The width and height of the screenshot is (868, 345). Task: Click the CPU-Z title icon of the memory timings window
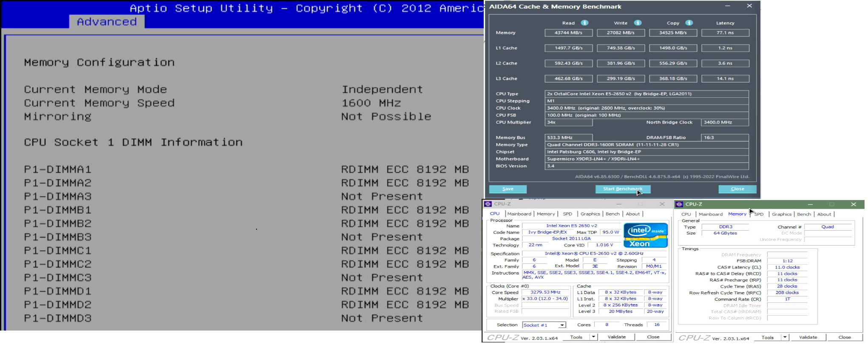(679, 204)
